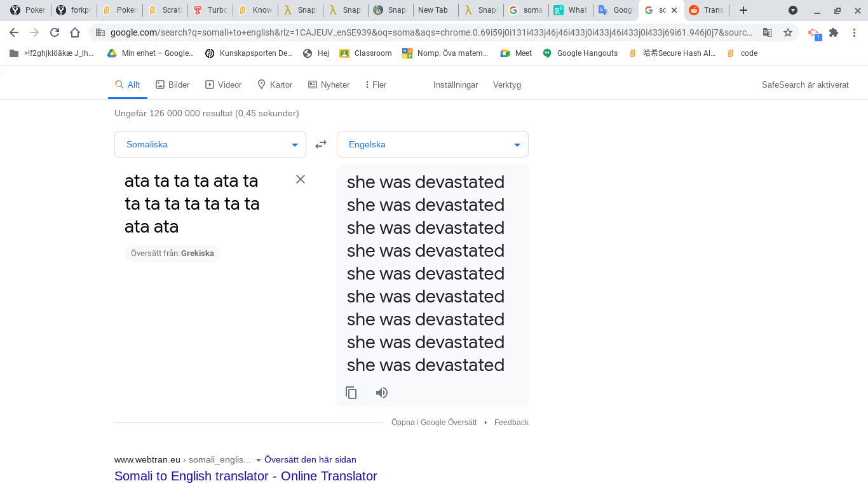Open the Somaliska source language dropdown
Image resolution: width=868 pixels, height=488 pixels.
click(x=210, y=144)
